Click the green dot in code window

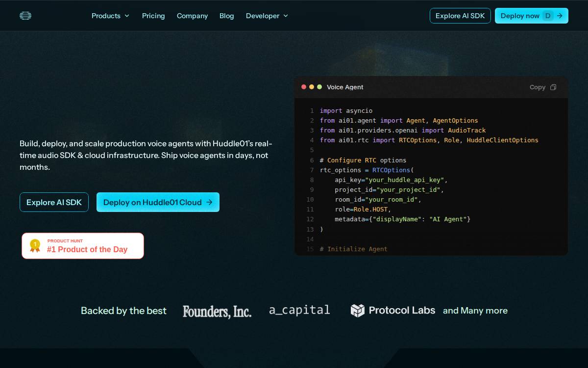click(319, 87)
